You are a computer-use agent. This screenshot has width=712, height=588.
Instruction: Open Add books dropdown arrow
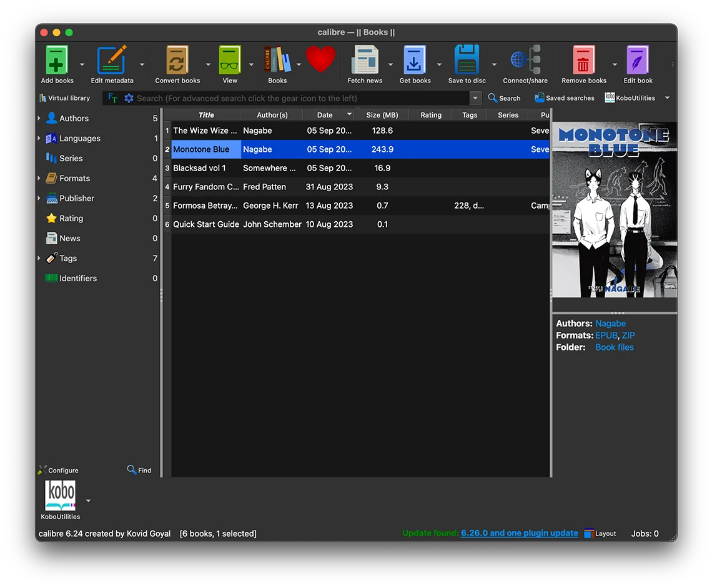[82, 64]
